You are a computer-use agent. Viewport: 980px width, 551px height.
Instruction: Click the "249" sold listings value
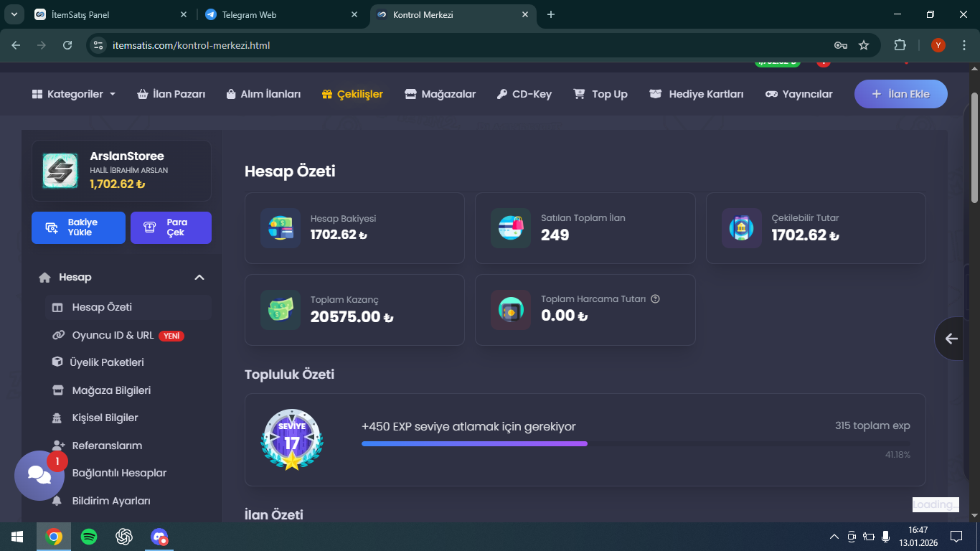click(x=555, y=235)
